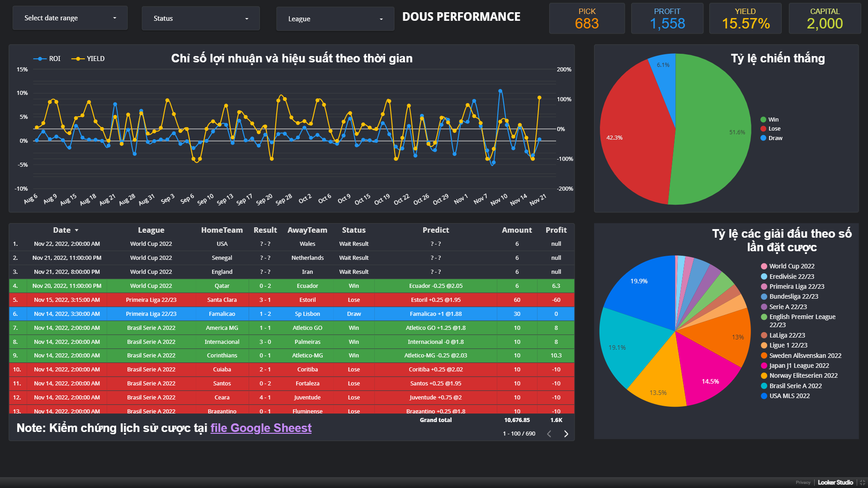Click fullscreen icon at bottom right corner
The width and height of the screenshot is (868, 488).
pos(862,482)
